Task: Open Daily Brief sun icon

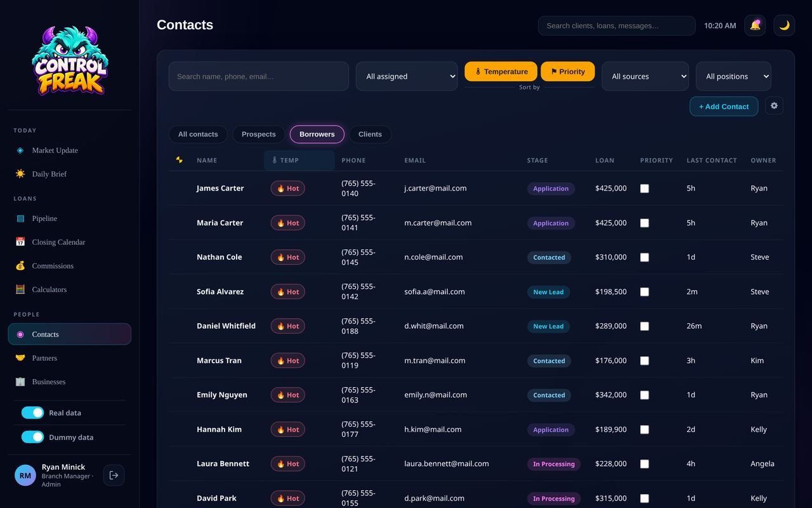Action: click(x=20, y=174)
